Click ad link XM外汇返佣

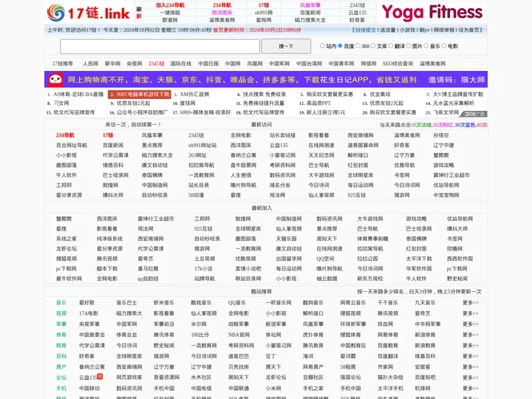click(x=194, y=95)
